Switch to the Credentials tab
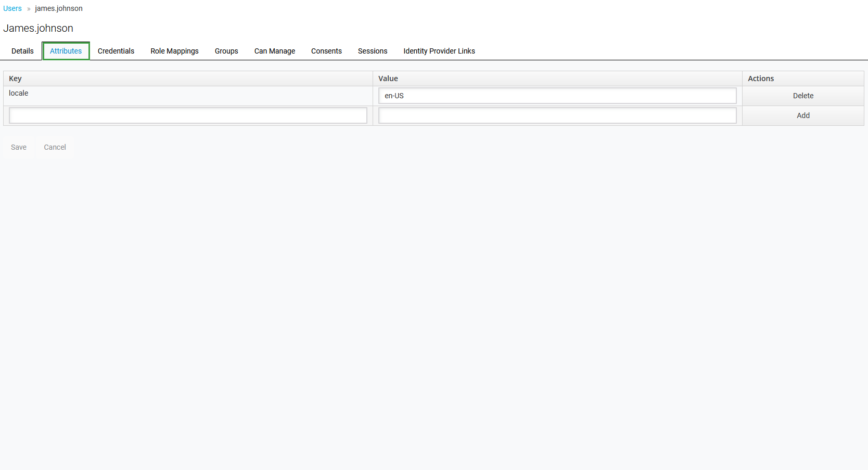 pyautogui.click(x=116, y=51)
